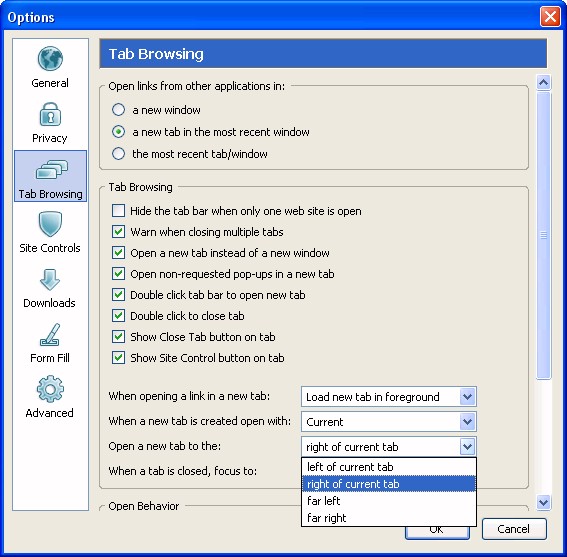This screenshot has height=557, width=567.
Task: Open the 'Current' new tab dropdown
Action: point(389,422)
